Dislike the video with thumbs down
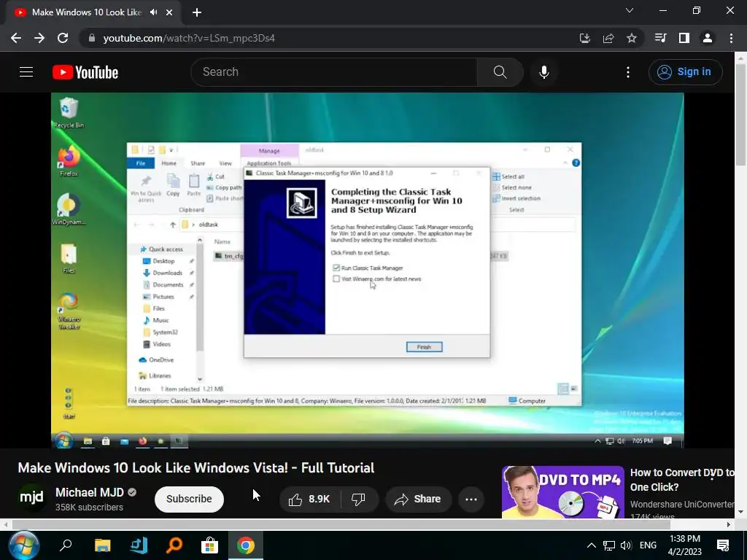The height and width of the screenshot is (560, 747). pos(358,499)
